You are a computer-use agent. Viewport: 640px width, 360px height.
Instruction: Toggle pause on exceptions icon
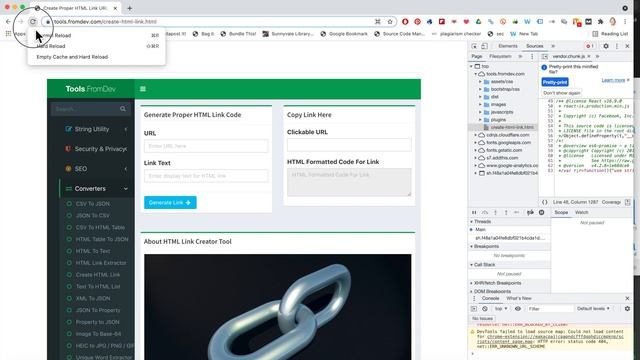541,212
